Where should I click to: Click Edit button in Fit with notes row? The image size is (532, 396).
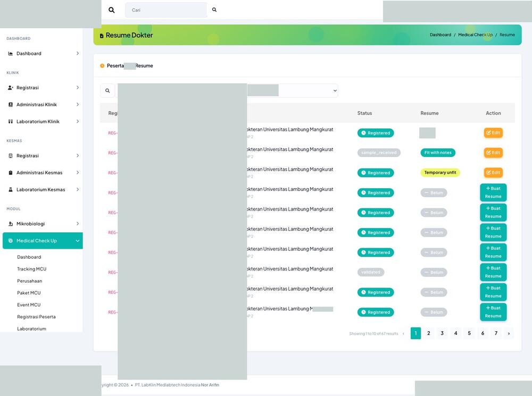click(493, 153)
